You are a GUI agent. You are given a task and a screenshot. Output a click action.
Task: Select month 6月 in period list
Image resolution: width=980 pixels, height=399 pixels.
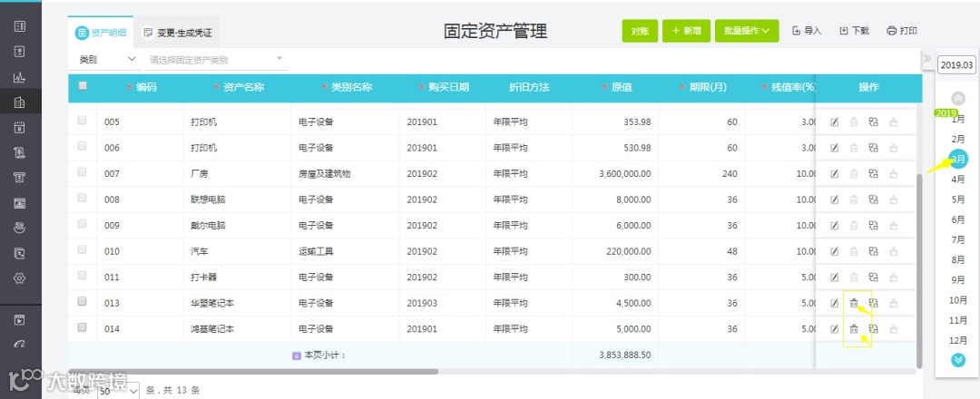click(x=957, y=219)
